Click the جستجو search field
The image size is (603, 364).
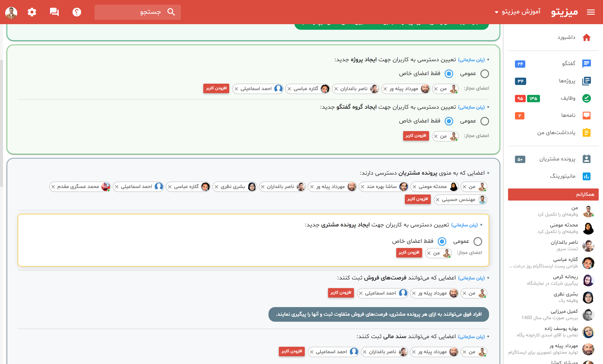137,12
